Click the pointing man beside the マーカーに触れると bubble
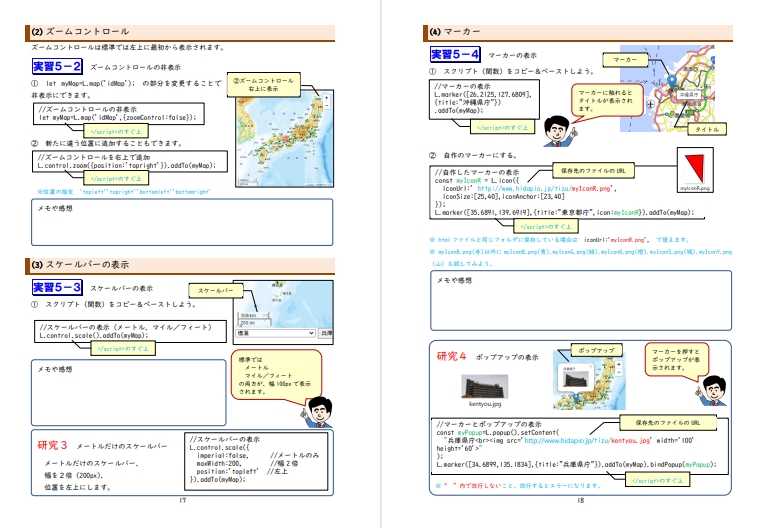The image size is (765, 528). point(559,131)
